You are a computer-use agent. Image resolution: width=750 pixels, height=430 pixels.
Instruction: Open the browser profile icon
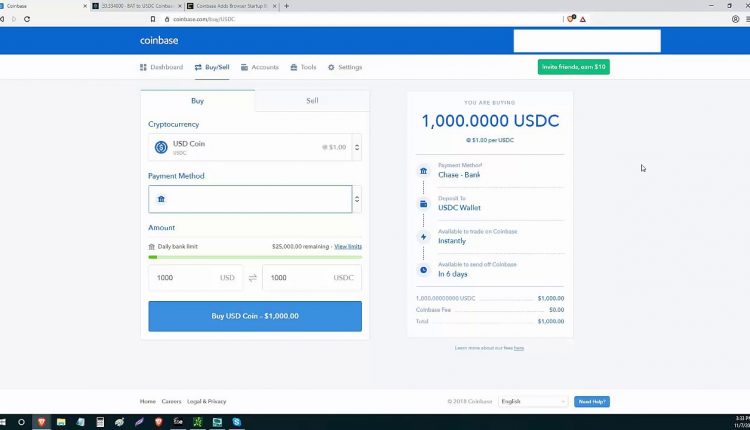(x=735, y=19)
